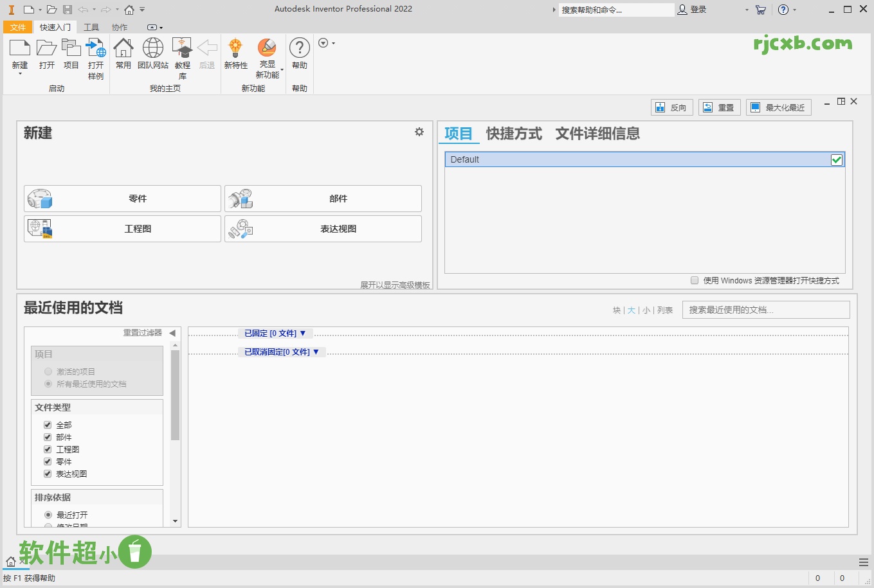The image size is (874, 588).
Task: Create a new 部件 (assembly) file
Action: pos(323,199)
